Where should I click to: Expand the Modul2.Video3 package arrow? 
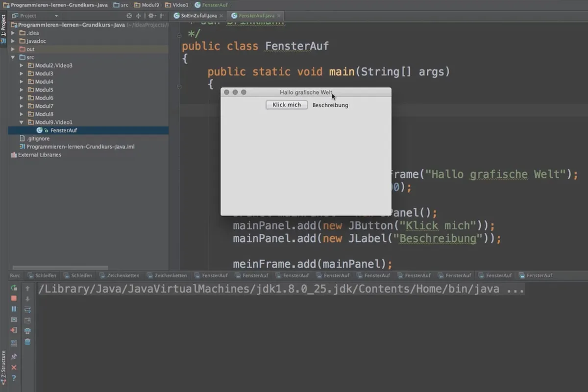point(21,65)
